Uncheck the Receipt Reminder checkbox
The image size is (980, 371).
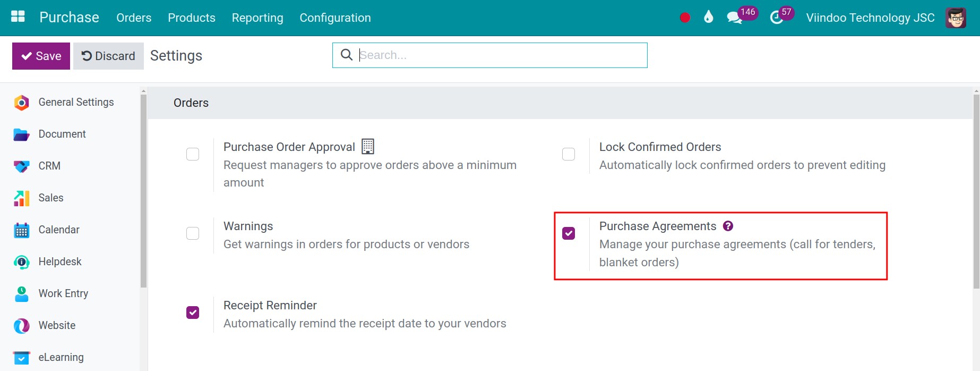click(193, 313)
